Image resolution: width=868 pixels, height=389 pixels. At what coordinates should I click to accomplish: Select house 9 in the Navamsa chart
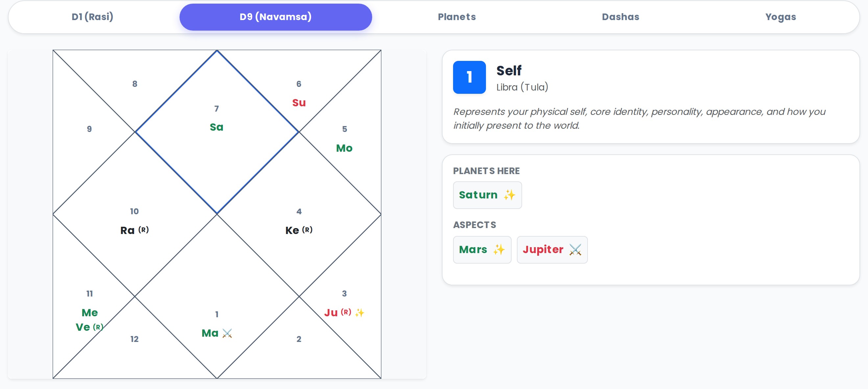(89, 129)
